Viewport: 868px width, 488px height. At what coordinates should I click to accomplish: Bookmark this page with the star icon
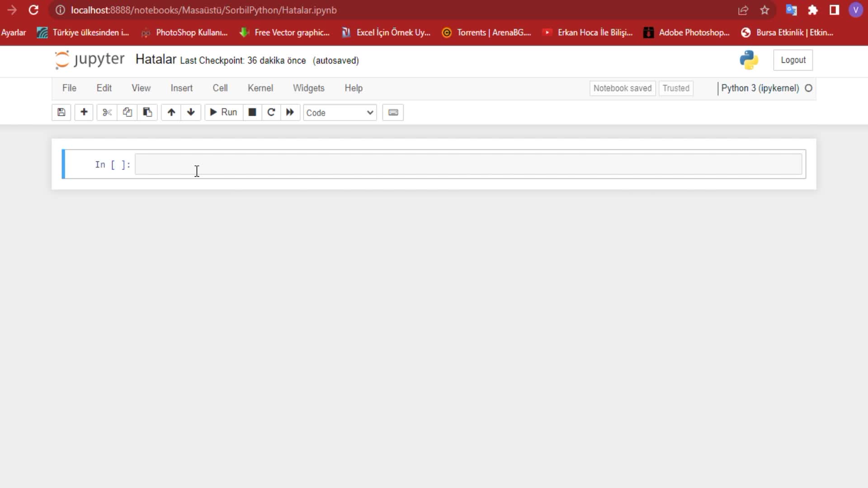pos(764,10)
